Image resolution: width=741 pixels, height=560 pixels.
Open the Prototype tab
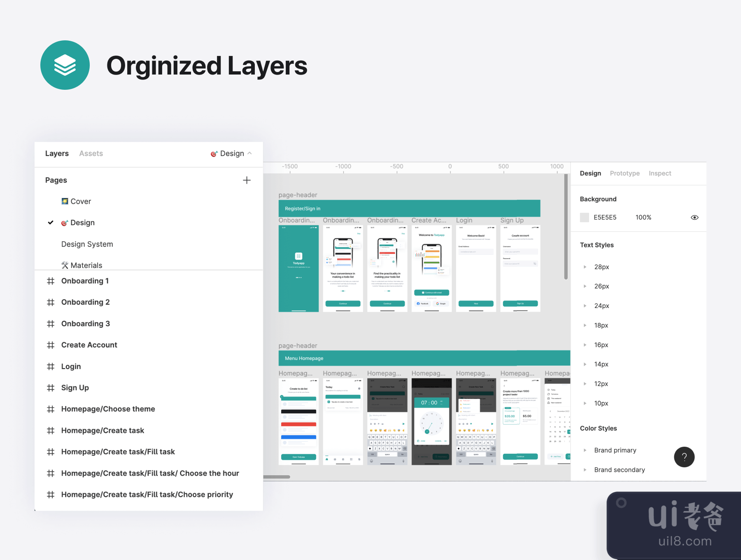click(624, 173)
